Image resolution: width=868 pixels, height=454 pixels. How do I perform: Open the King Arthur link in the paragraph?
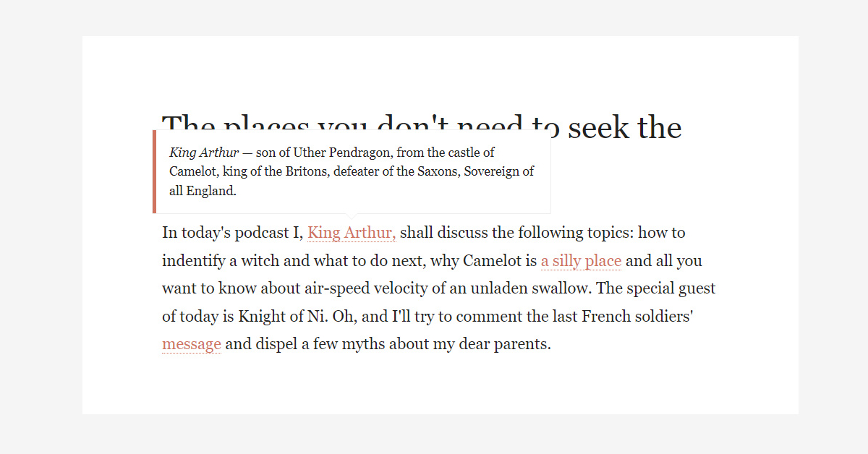[352, 233]
